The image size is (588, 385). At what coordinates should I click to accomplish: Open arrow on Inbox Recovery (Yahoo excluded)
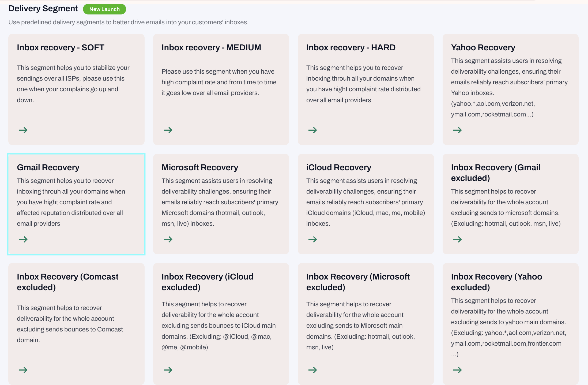(x=458, y=370)
